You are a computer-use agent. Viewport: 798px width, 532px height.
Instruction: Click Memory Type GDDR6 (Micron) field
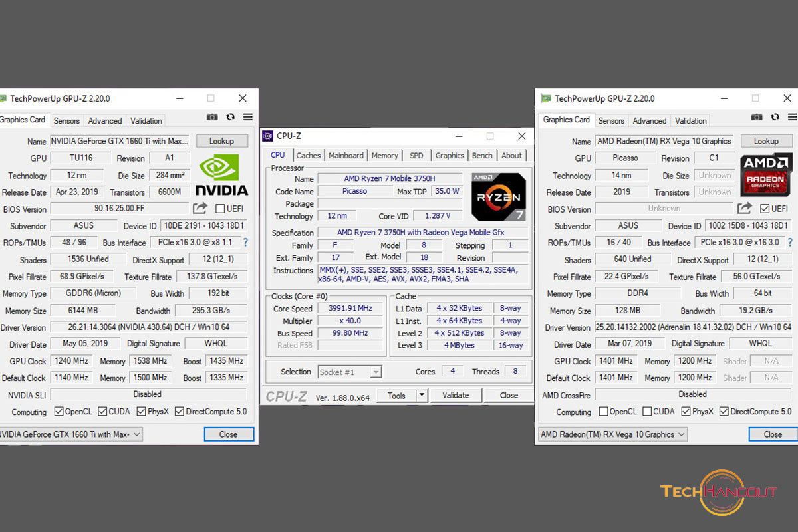[93, 293]
